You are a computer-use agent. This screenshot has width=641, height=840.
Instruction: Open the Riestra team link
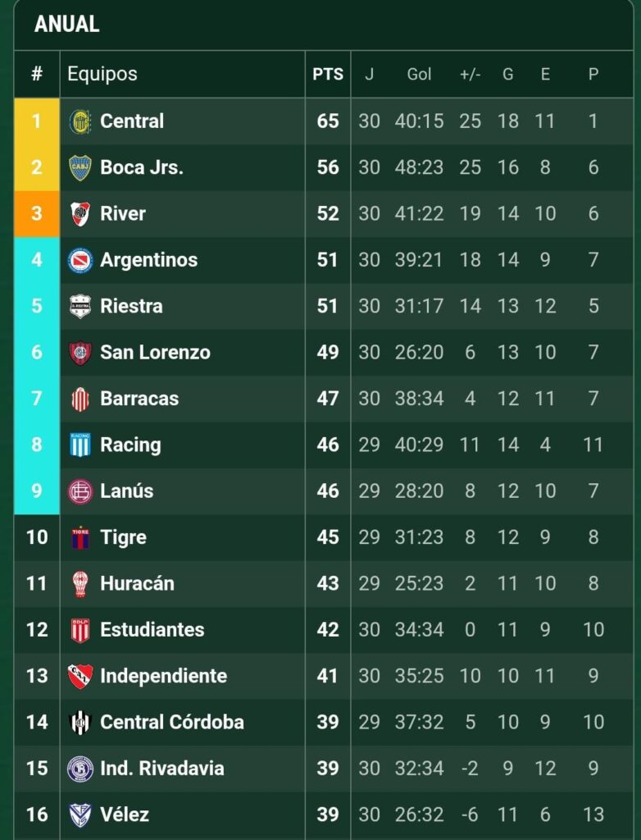point(131,307)
